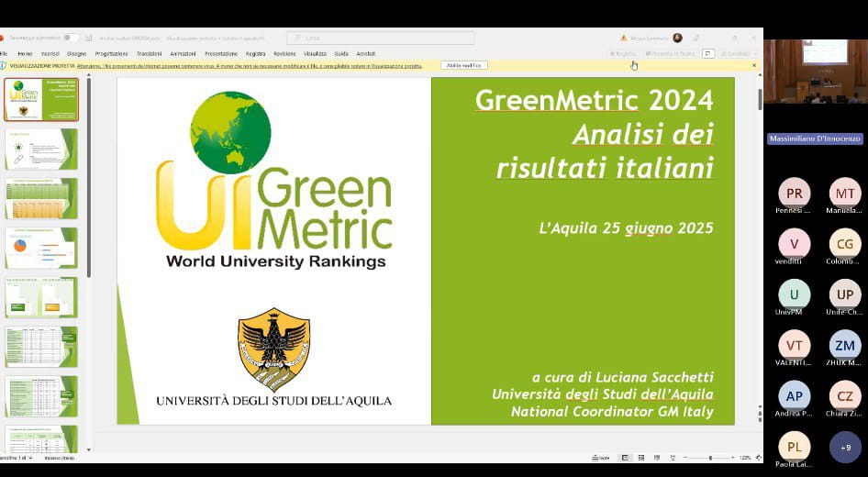868x477 pixels.
Task: Open the File menu
Action: (x=4, y=54)
